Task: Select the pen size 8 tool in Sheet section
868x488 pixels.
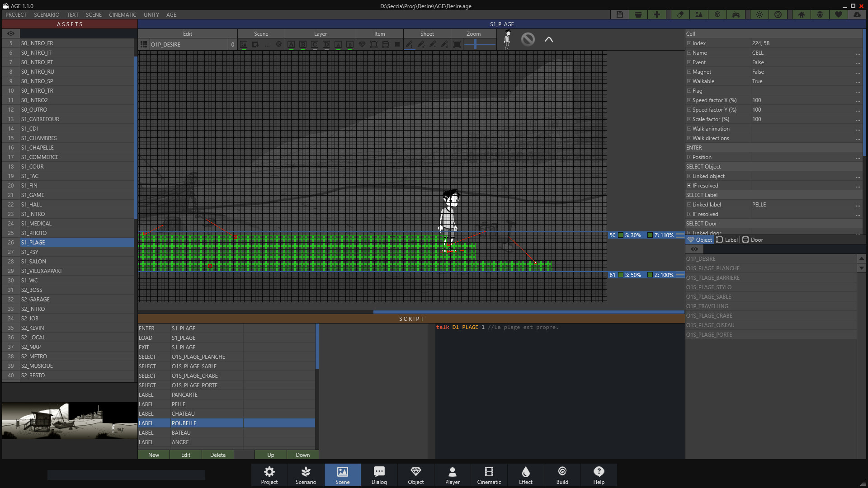Action: pos(444,44)
